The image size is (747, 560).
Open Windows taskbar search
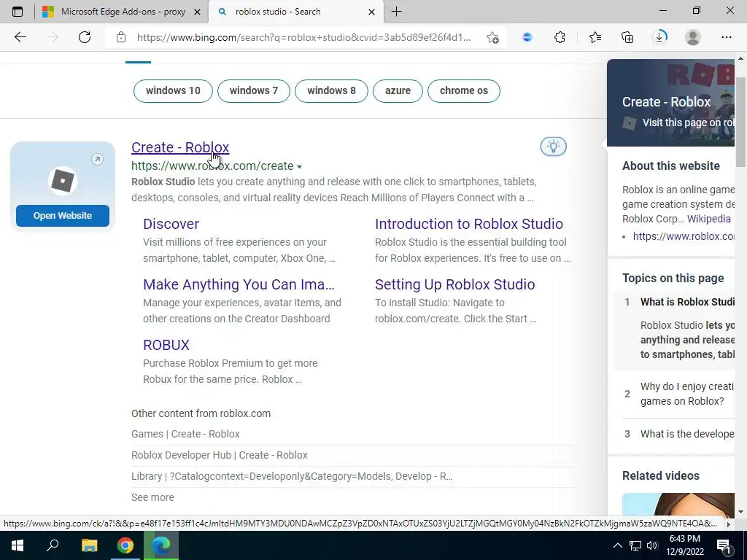click(x=53, y=545)
